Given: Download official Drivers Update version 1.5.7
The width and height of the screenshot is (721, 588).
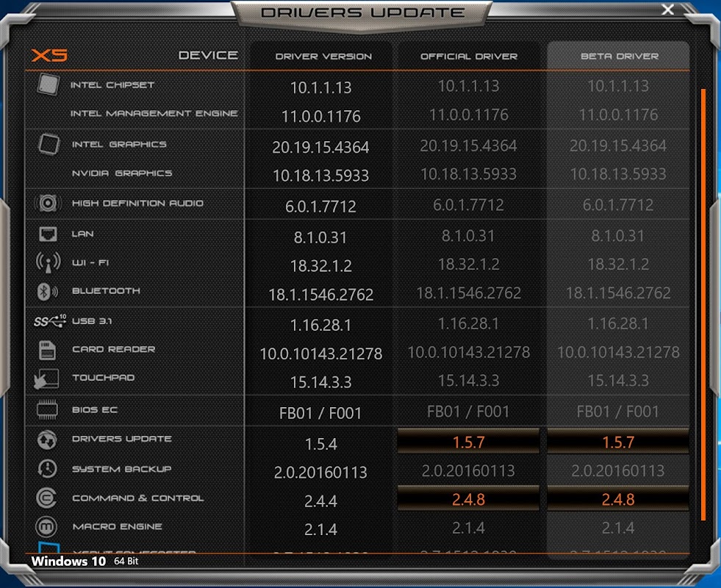Looking at the screenshot, I should pos(468,442).
